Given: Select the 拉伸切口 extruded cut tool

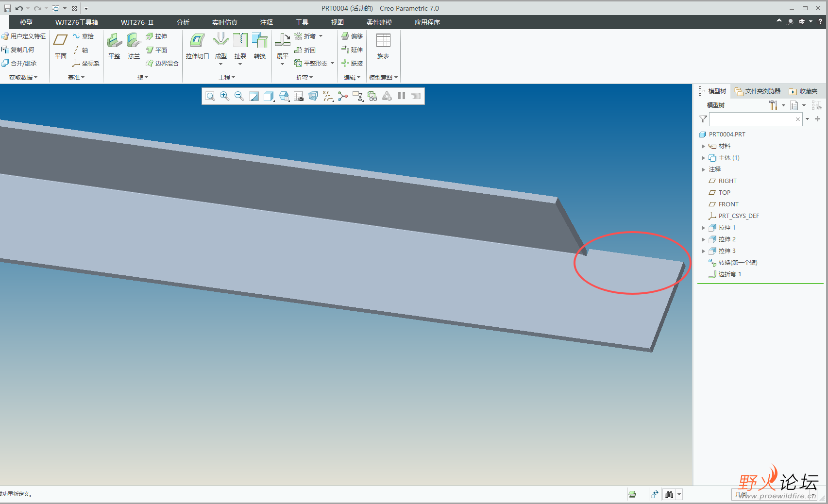Looking at the screenshot, I should (197, 46).
